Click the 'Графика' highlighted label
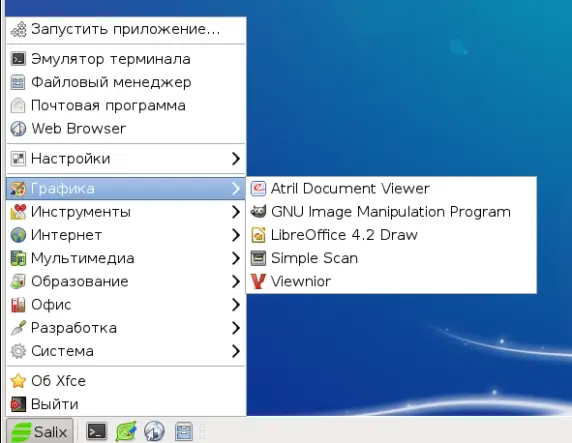The width and height of the screenshot is (572, 443). coord(63,189)
